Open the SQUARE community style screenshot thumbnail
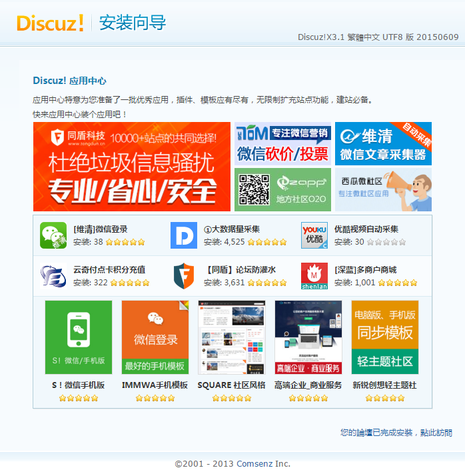465x476 pixels. tap(232, 337)
